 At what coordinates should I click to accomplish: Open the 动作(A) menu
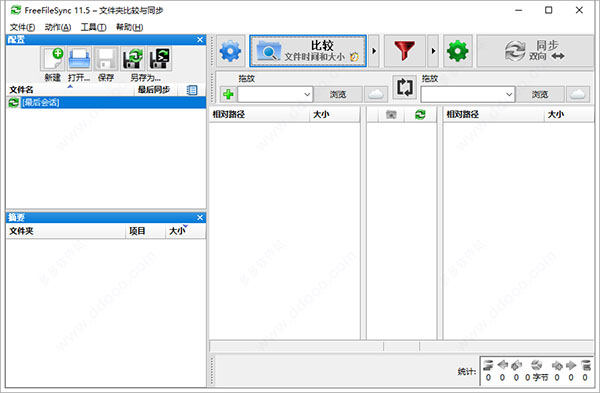tap(58, 27)
